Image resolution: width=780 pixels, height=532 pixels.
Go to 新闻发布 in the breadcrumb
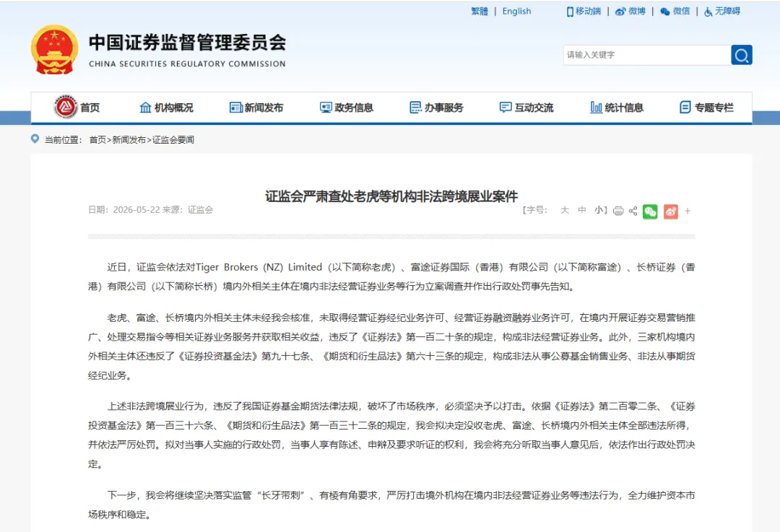[129, 140]
